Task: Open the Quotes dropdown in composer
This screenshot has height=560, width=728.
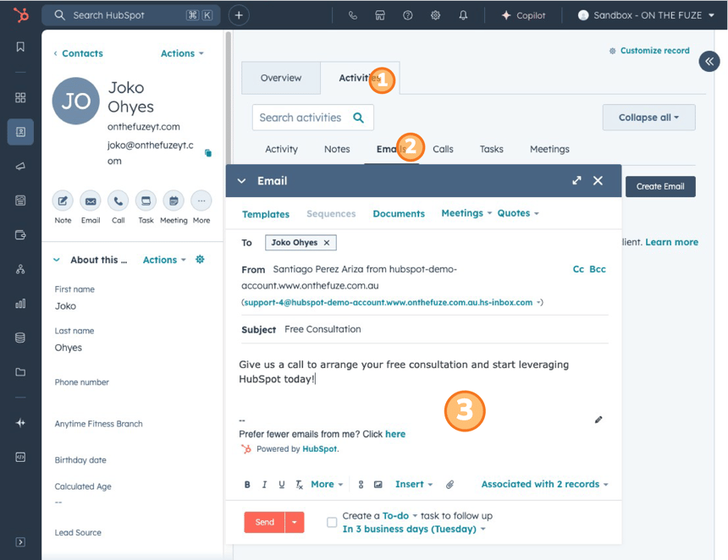Action: [x=518, y=213]
